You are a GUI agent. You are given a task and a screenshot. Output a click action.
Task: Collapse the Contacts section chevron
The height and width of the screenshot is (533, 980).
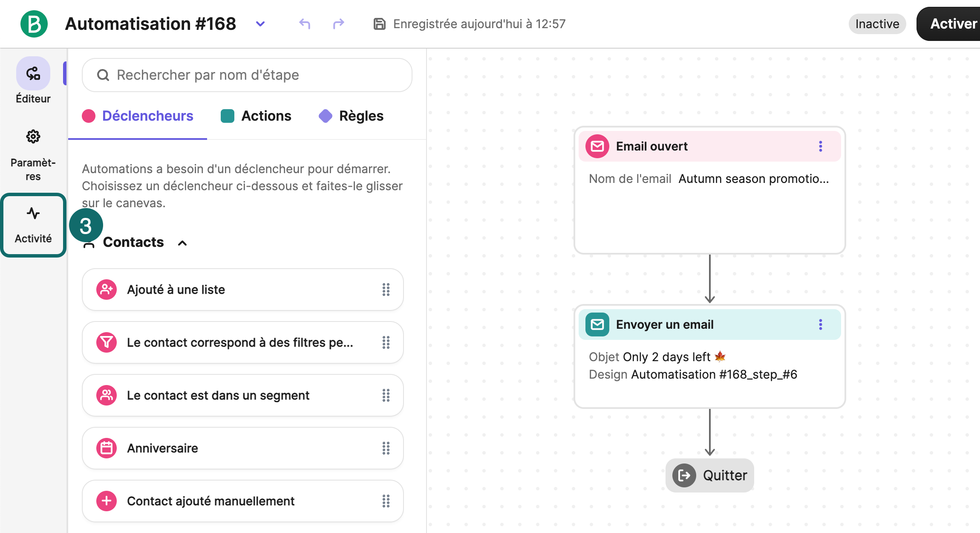[182, 243]
